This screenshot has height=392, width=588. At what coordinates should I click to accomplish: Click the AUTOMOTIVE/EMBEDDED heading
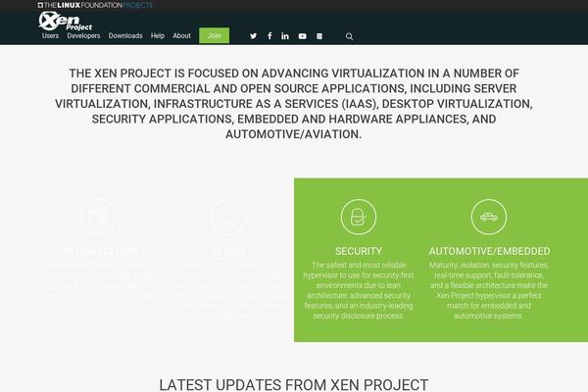(x=489, y=251)
